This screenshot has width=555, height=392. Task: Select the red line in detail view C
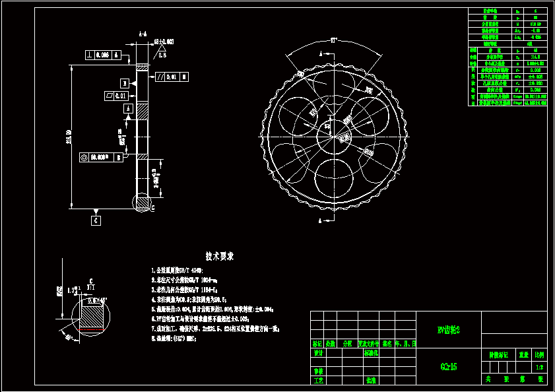click(x=91, y=330)
